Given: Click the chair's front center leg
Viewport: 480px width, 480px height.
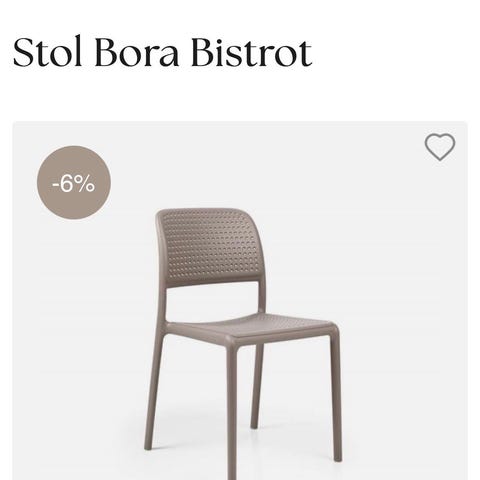Looking at the screenshot, I should pos(232,410).
